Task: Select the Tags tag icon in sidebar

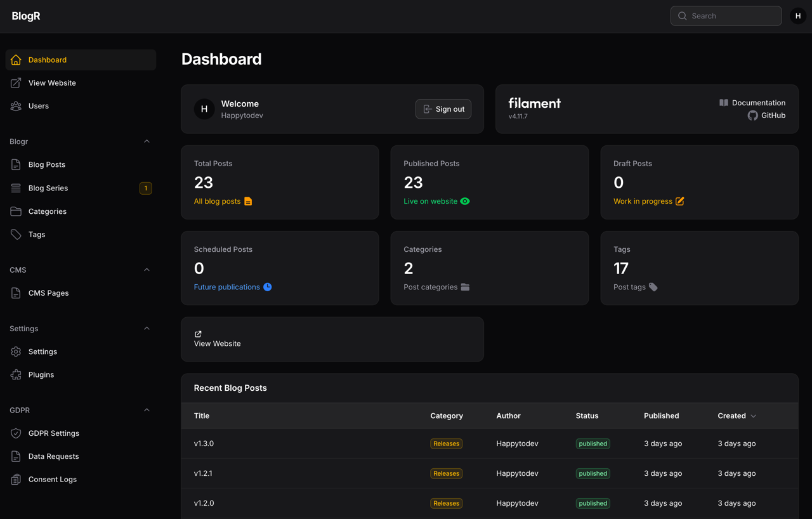Action: tap(16, 234)
